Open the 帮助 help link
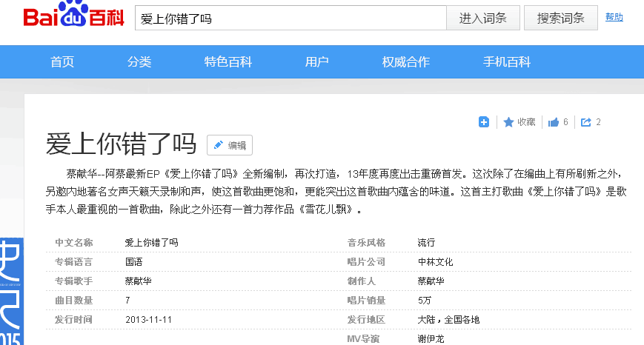The width and height of the screenshot is (644, 345). point(614,17)
